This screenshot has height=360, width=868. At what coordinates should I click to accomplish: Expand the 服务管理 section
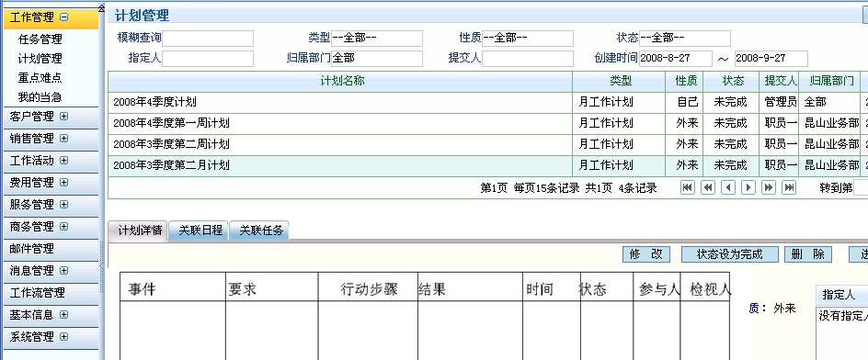[x=63, y=205]
